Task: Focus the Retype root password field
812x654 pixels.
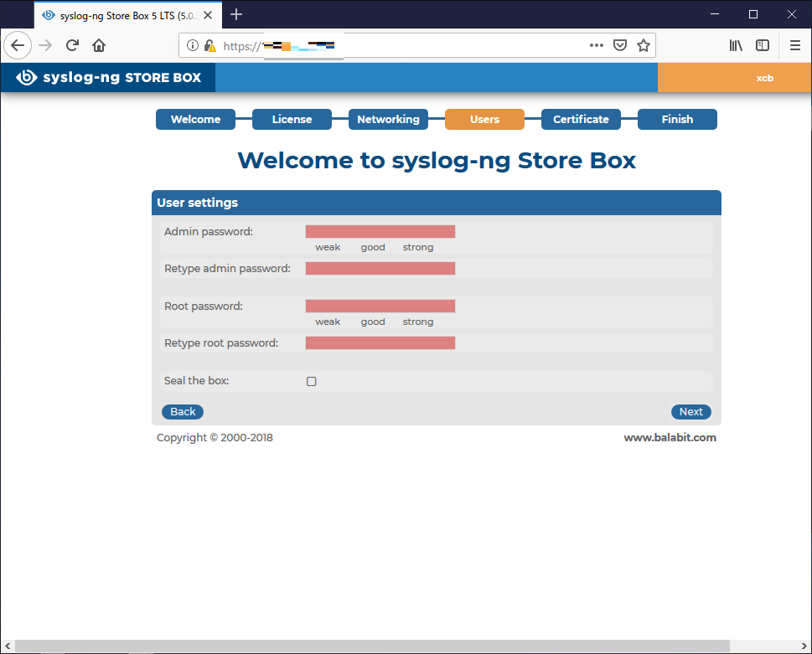Action: coord(380,342)
